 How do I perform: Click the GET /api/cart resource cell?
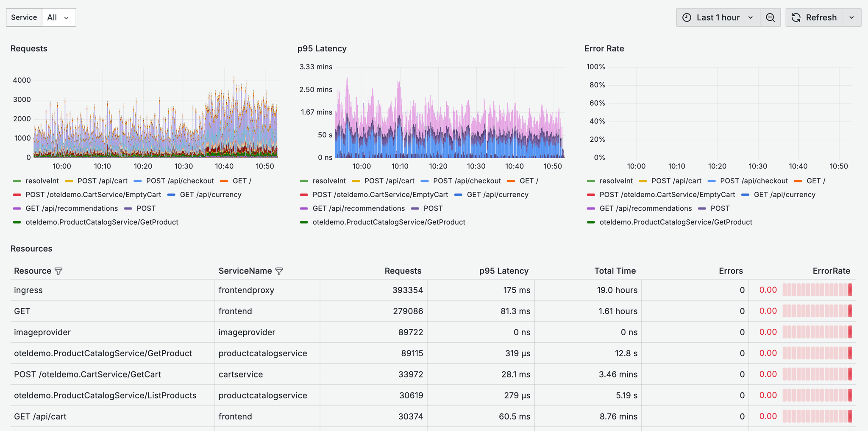[x=112, y=417]
